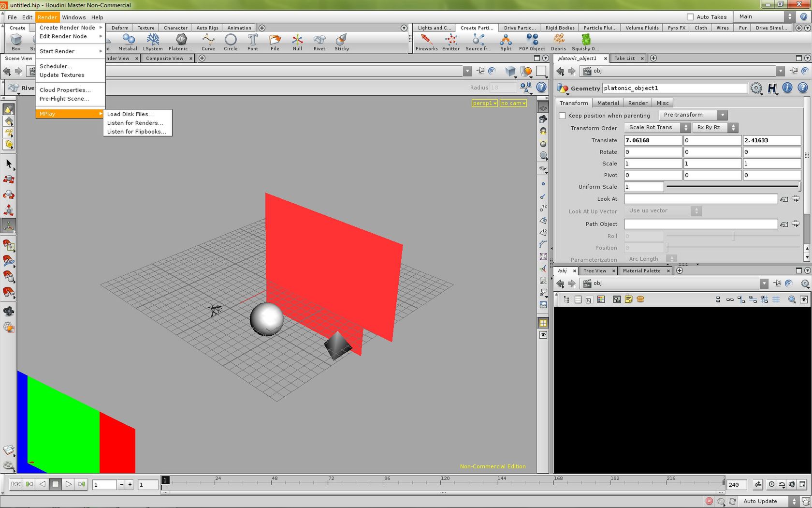Select the arrow select tool in viewport toolbar
Image resolution: width=812 pixels, height=508 pixels.
pyautogui.click(x=9, y=164)
